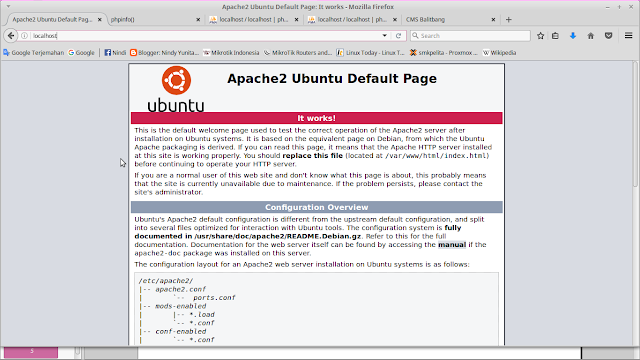Image resolution: width=640 pixels, height=360 pixels.
Task: Open the address bar history dropdown
Action: click(x=384, y=36)
